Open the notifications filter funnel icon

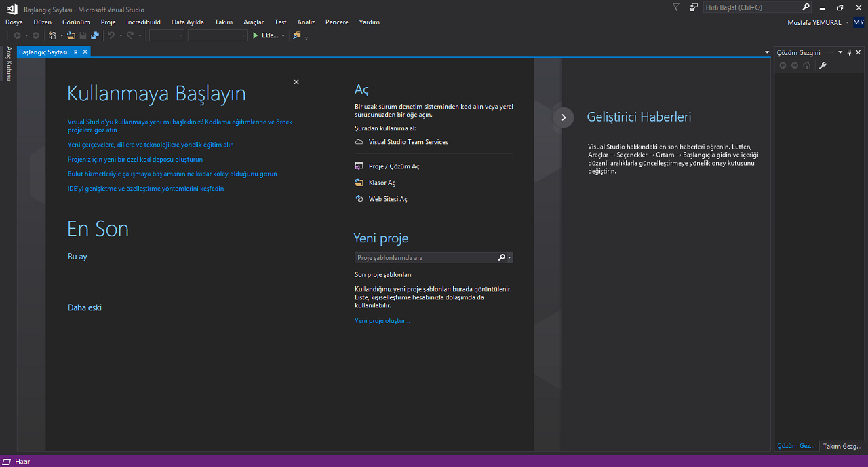[676, 7]
